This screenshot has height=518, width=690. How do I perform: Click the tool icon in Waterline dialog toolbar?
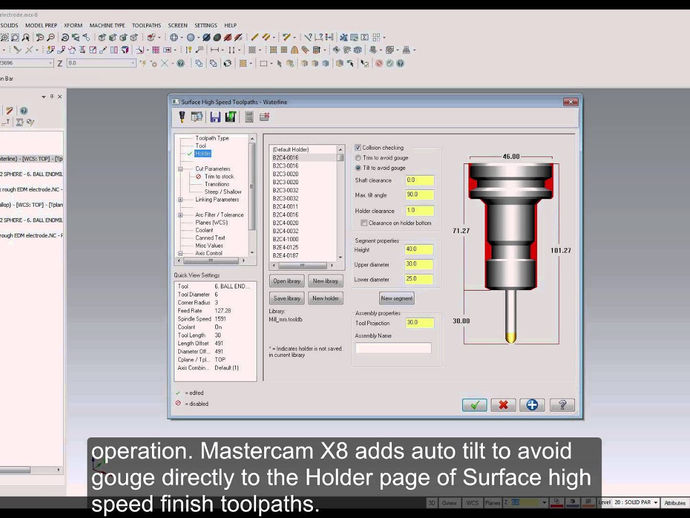[182, 117]
